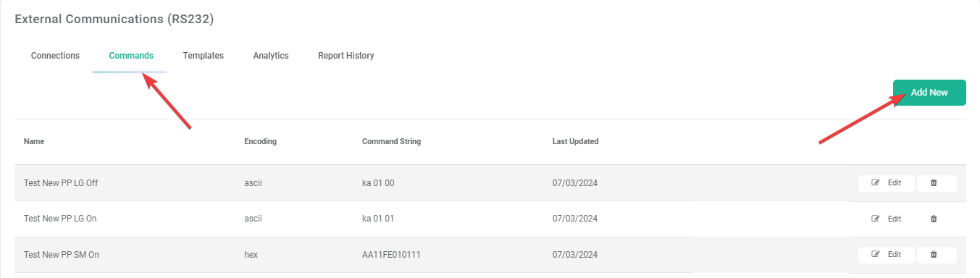The height and width of the screenshot is (278, 980).
Task: Click the ka 01 01 command string
Action: [x=378, y=219]
